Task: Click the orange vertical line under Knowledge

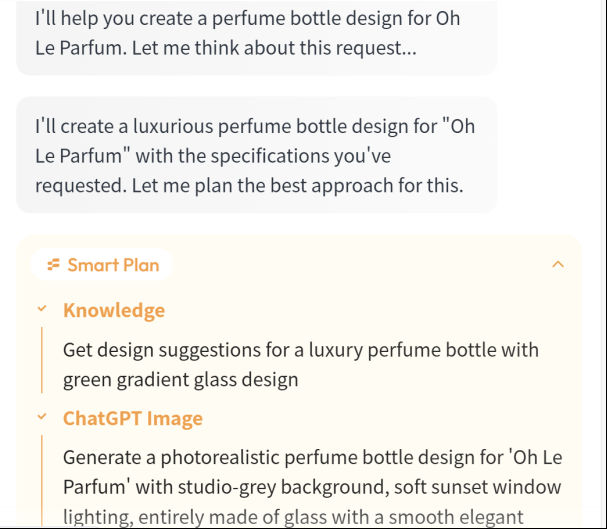Action: click(42, 360)
